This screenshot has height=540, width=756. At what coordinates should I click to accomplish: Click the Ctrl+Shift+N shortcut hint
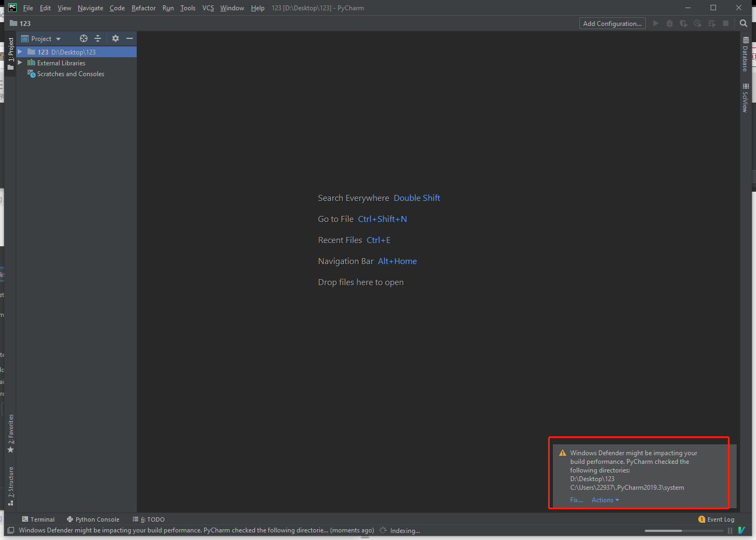click(x=382, y=219)
